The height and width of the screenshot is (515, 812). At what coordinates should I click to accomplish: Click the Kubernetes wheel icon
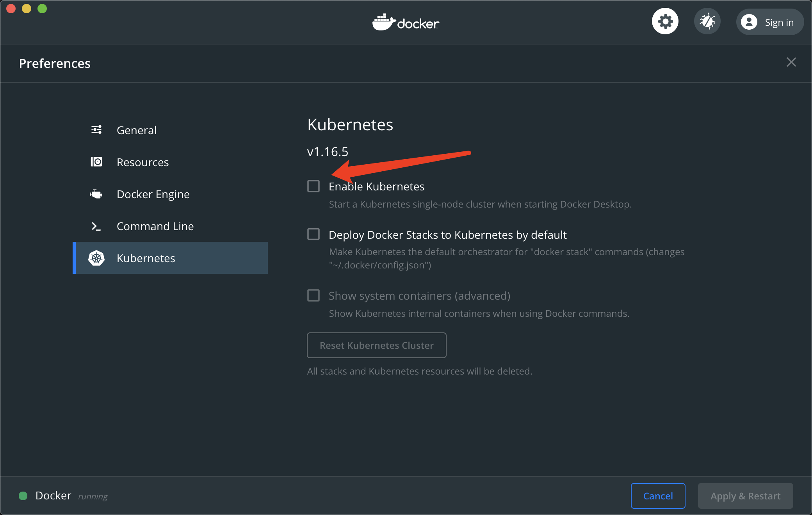[x=96, y=258]
